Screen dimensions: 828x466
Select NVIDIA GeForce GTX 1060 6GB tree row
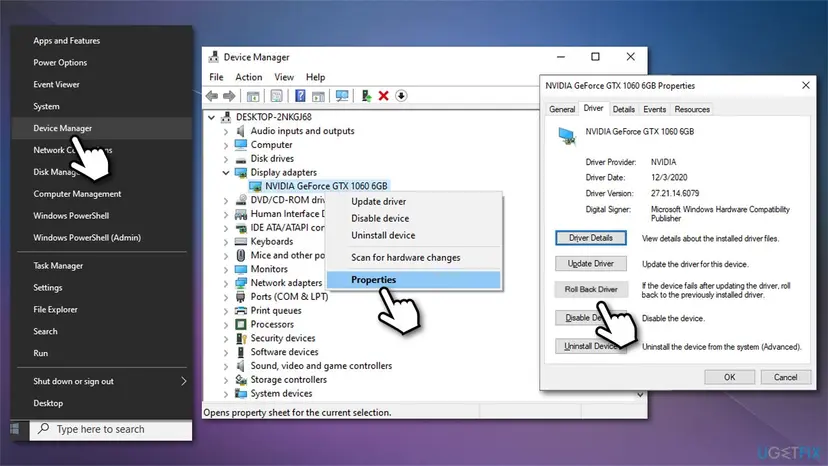click(319, 186)
